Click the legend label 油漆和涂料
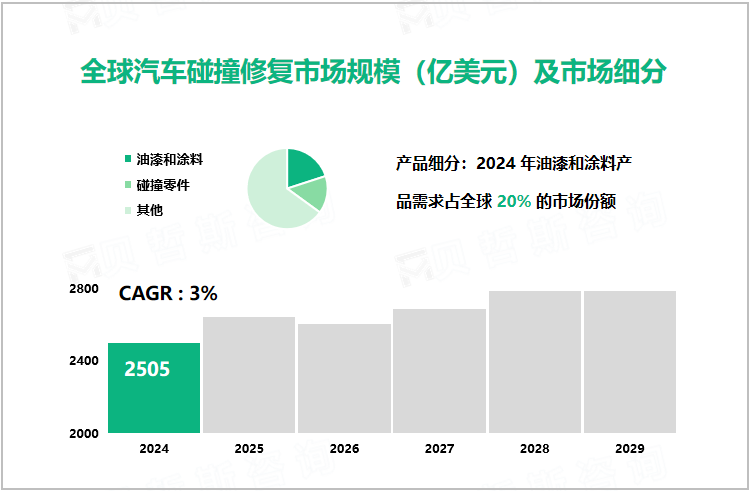The height and width of the screenshot is (491, 752). 170,159
